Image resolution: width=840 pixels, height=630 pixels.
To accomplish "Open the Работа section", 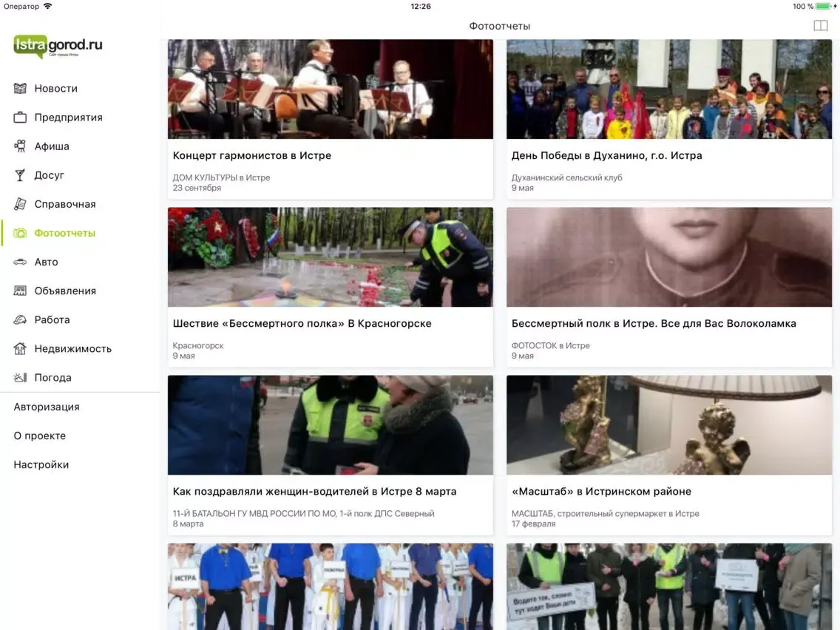I will tap(52, 320).
